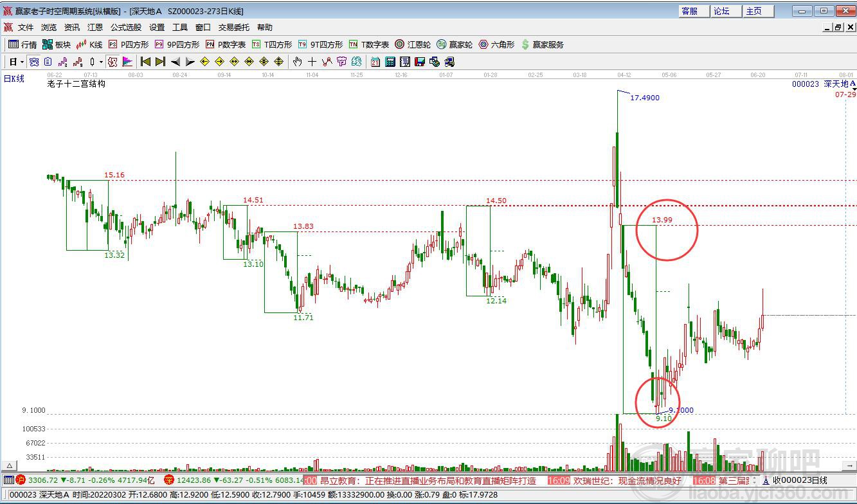857x504 pixels.
Task: Click the yellow diamond four-way arrows icon
Action: pyautogui.click(x=278, y=62)
